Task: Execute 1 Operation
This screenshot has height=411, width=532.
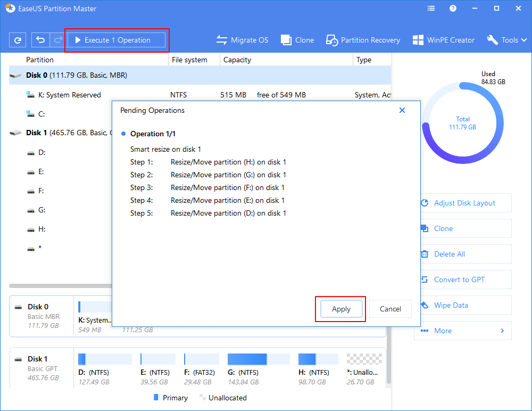Action: [117, 40]
